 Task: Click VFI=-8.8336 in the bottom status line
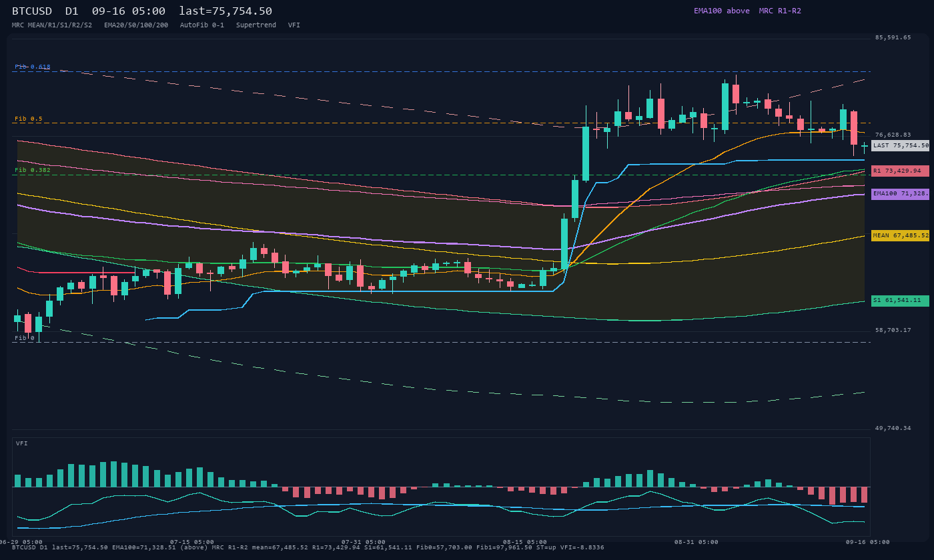[580, 547]
